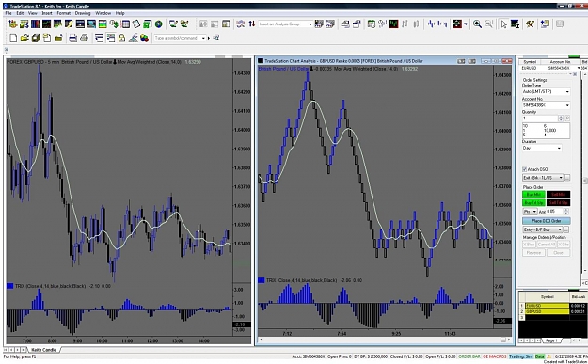The image size is (588, 364).
Task: Open the Window menu
Action: tap(103, 13)
